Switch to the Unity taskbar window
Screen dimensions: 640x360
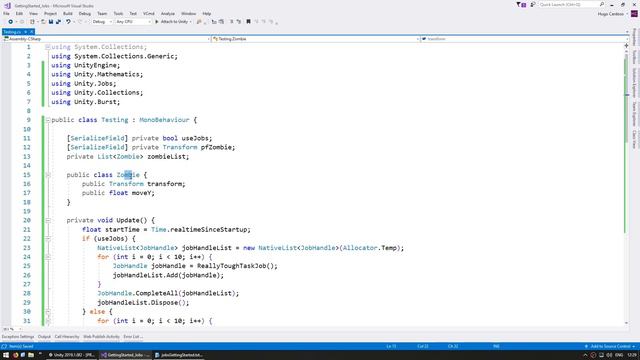tap(71, 355)
